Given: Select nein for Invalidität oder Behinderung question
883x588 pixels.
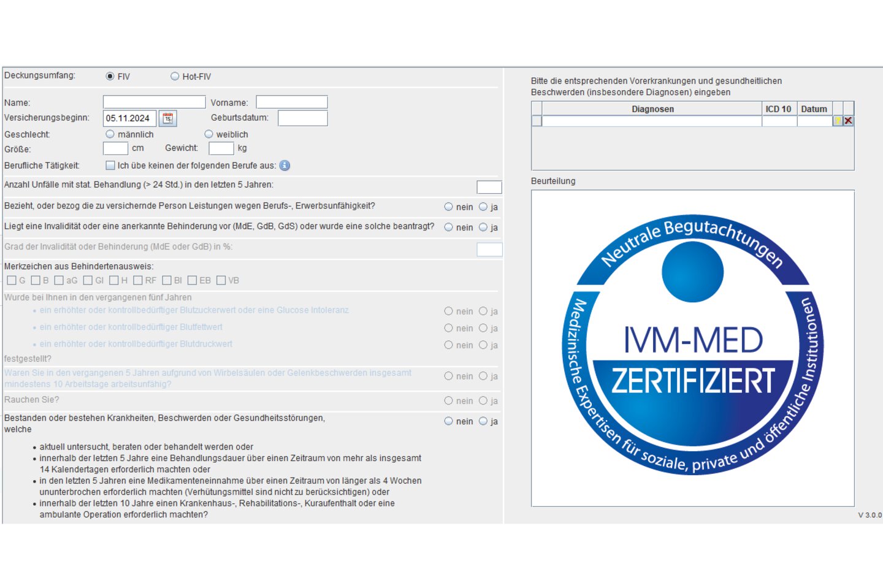Looking at the screenshot, I should pos(449,227).
